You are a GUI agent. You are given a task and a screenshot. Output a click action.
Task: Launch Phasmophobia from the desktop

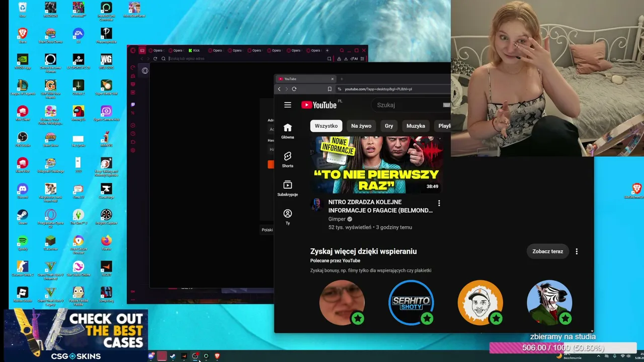coord(106,35)
